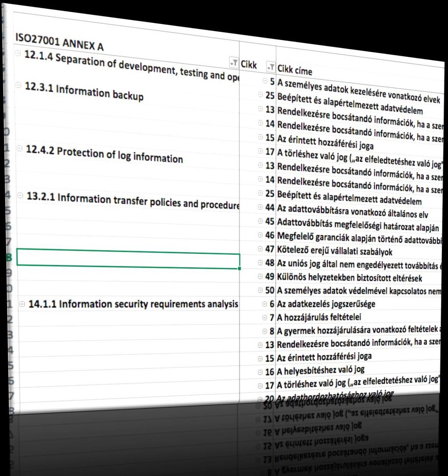
Task: Collapse article 48 row with its minus button
Action: coord(260,263)
